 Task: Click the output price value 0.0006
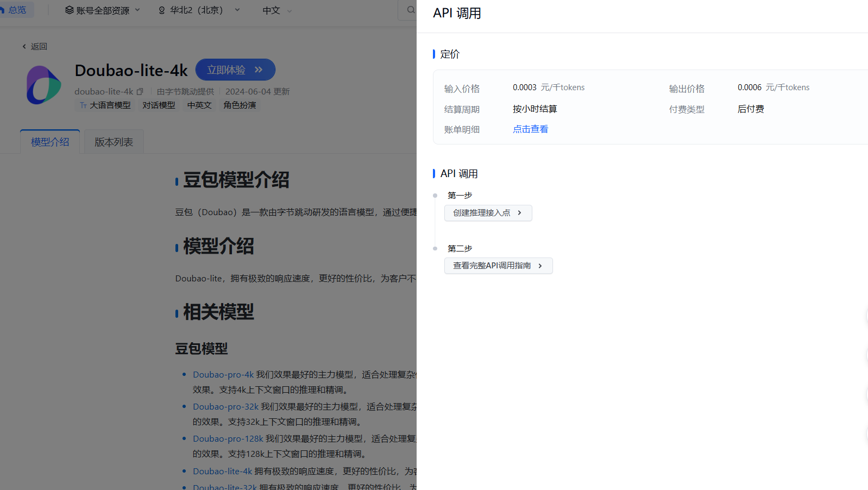tap(750, 87)
